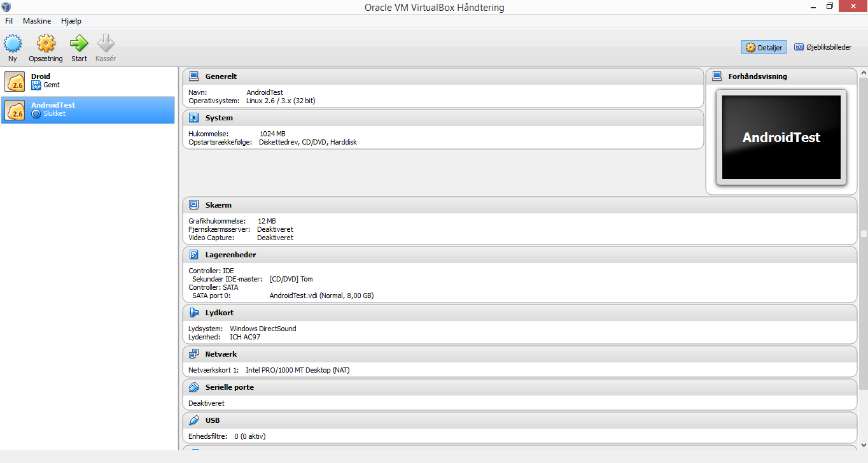This screenshot has height=463, width=868.
Task: Click the '1024 MB' memory value
Action: point(272,134)
